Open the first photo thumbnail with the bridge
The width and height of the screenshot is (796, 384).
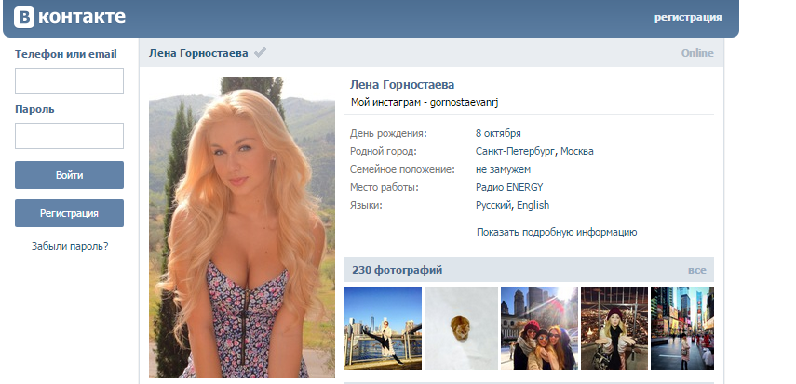pos(383,328)
